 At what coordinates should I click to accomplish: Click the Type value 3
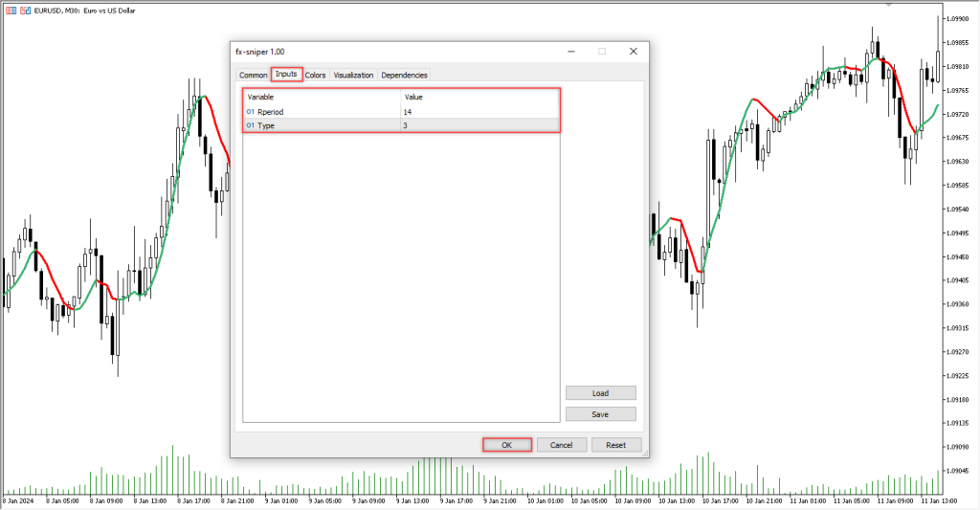point(405,125)
